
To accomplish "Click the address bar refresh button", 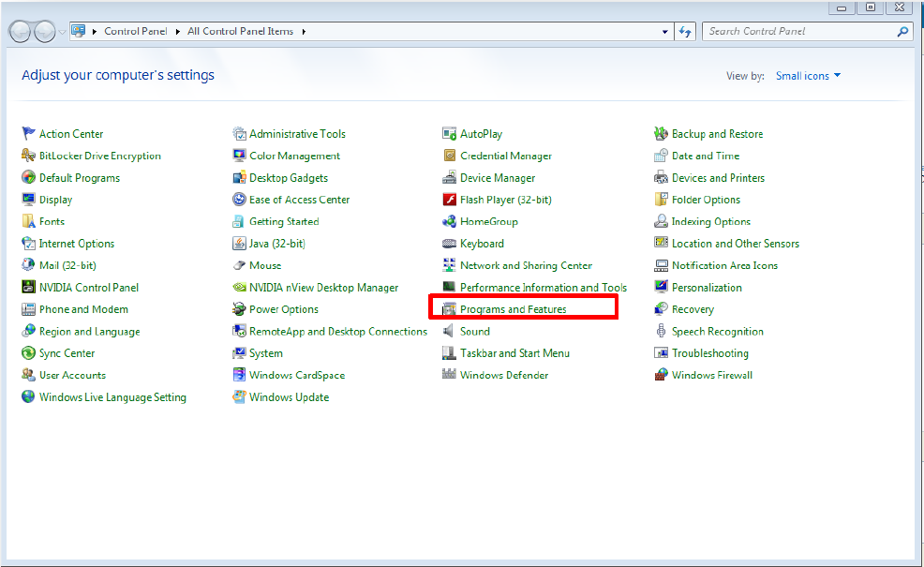I will click(685, 32).
